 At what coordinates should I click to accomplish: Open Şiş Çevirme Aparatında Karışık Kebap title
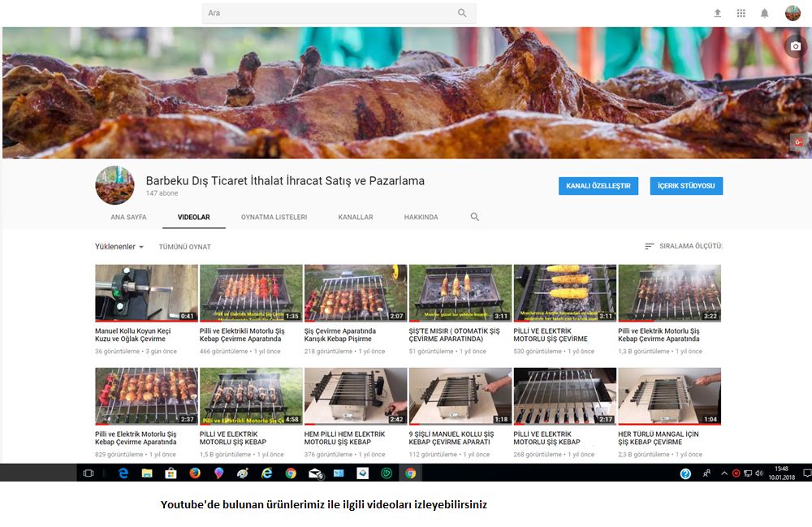point(339,335)
